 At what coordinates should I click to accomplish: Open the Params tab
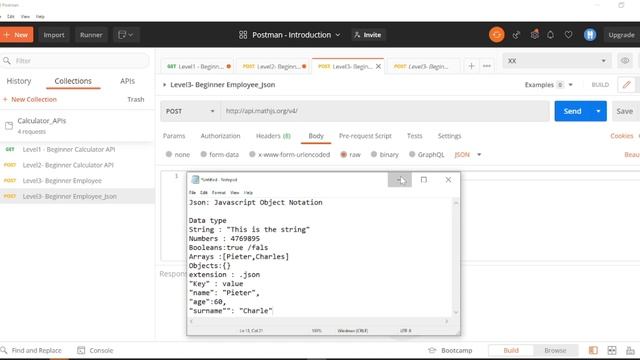174,136
